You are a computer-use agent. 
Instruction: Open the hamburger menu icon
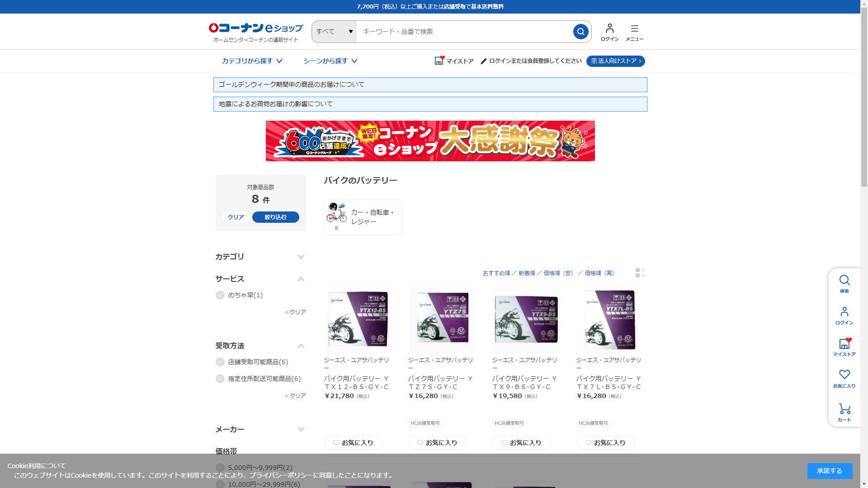[x=634, y=32]
